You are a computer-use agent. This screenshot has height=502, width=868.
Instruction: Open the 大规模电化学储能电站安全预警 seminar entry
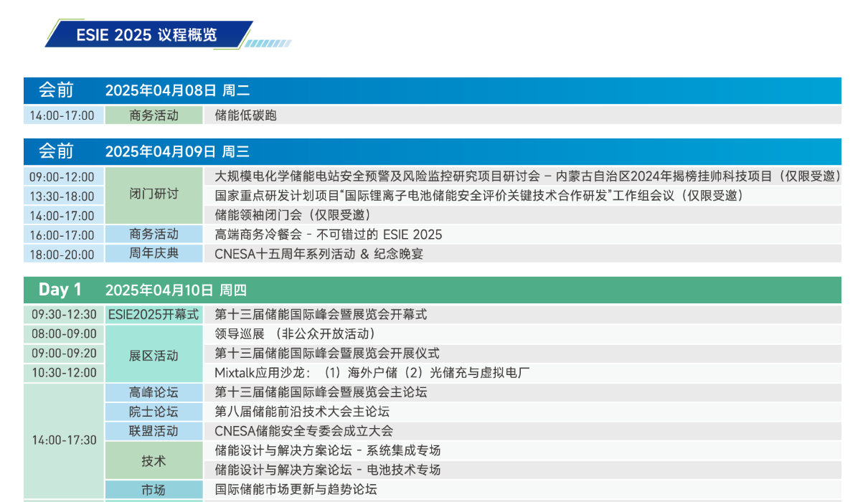tap(527, 176)
